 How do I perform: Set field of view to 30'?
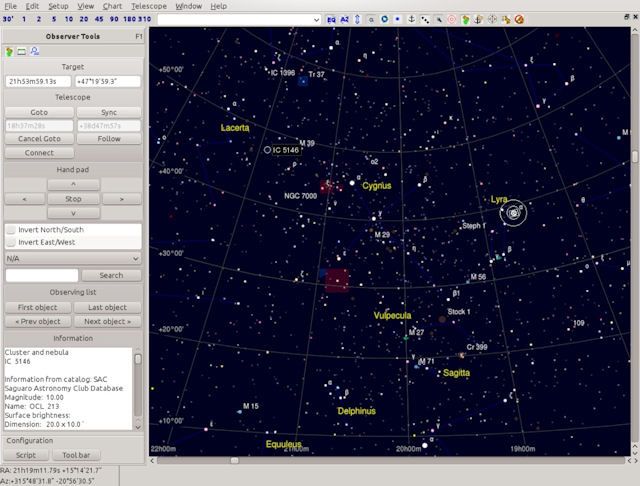tap(8, 19)
